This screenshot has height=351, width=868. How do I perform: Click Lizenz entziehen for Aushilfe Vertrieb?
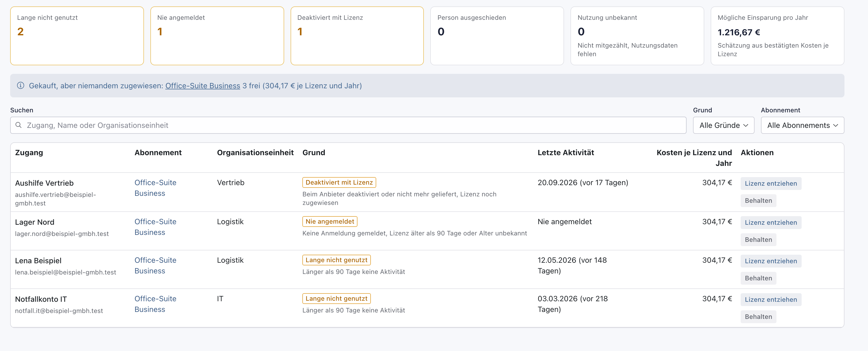(771, 184)
